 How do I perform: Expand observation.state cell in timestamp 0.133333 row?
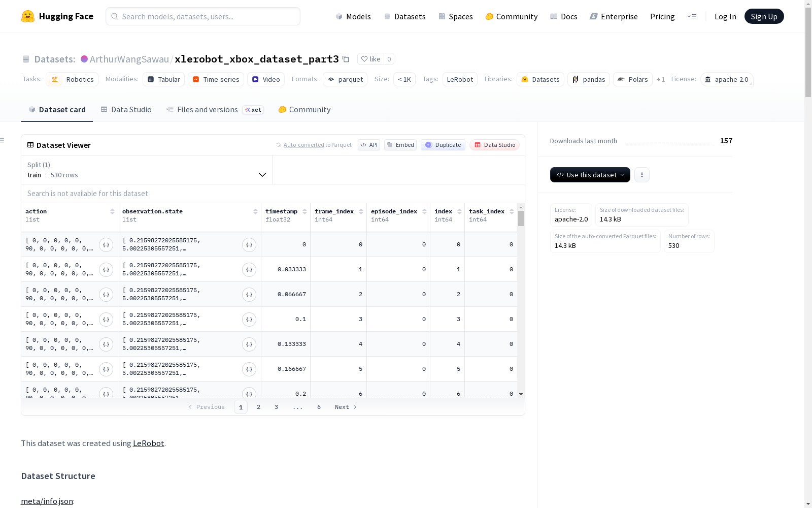tap(249, 344)
